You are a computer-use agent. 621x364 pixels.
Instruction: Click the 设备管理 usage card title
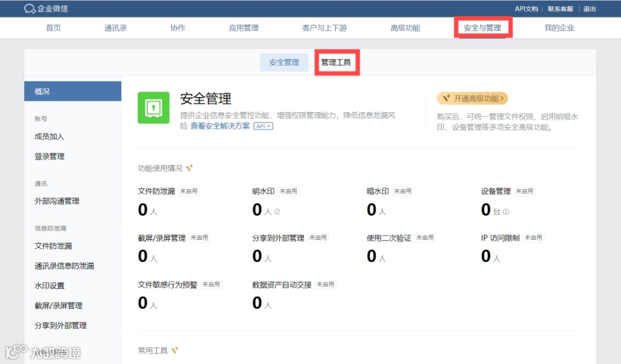pyautogui.click(x=496, y=191)
